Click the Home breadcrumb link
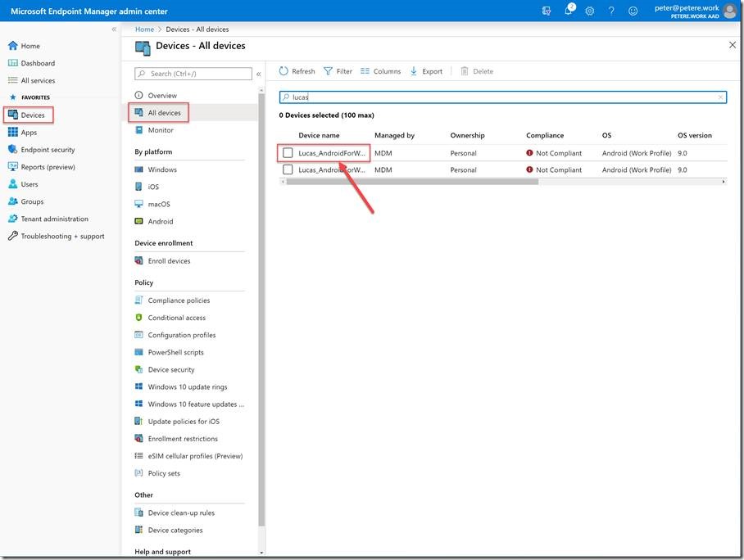The image size is (744, 560). (x=144, y=29)
